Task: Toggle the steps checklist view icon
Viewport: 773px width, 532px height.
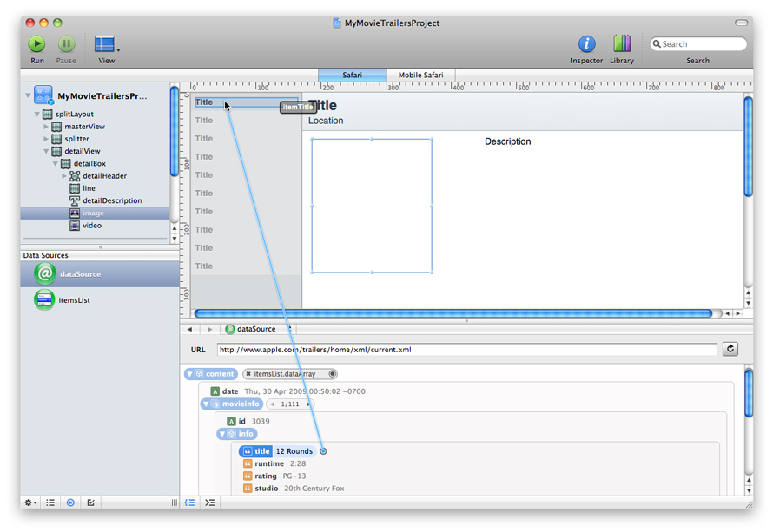Action: [x=91, y=502]
